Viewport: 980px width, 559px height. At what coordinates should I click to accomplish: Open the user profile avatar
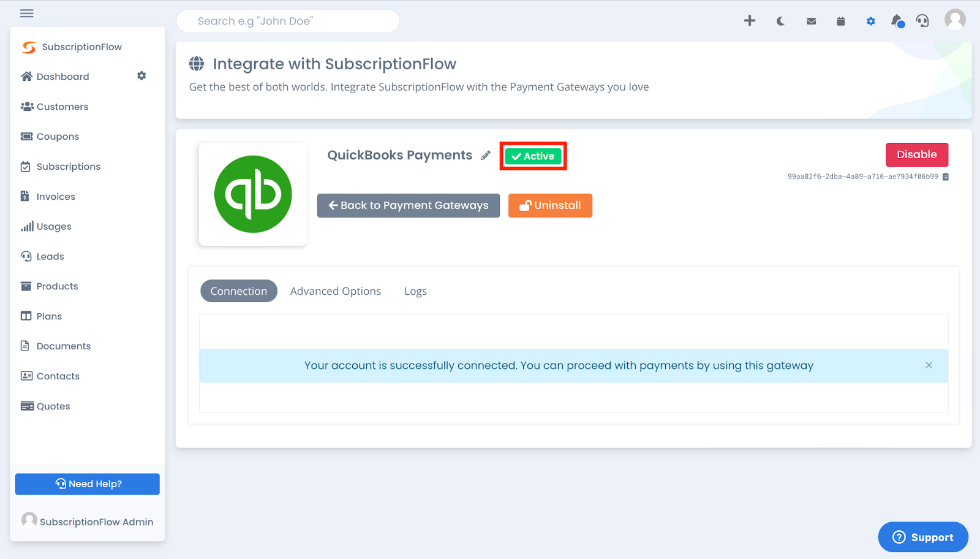pyautogui.click(x=955, y=20)
